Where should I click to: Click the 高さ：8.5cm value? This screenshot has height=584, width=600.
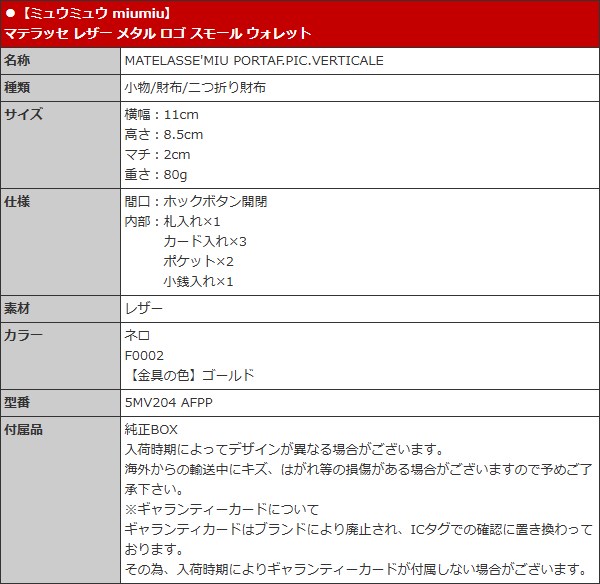[x=164, y=135]
